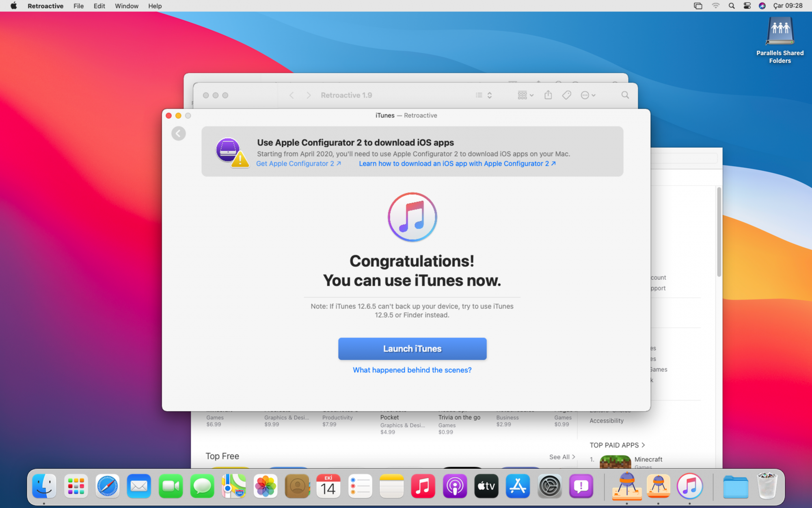Open Music from the Dock

[x=423, y=486]
